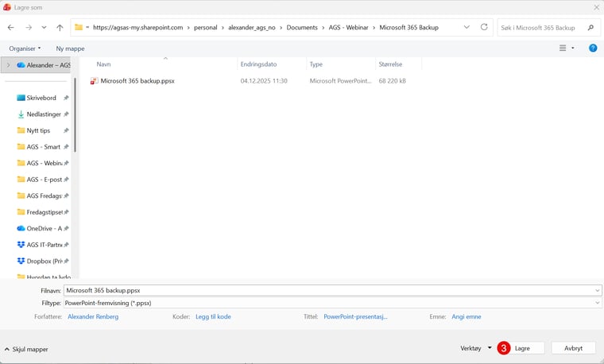Collapse folders with Skjul mapper
The width and height of the screenshot is (604, 364).
pyautogui.click(x=28, y=349)
